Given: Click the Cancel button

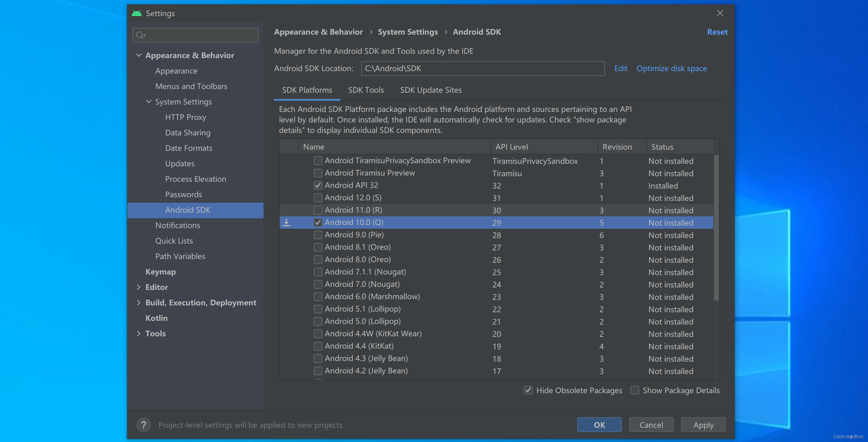Looking at the screenshot, I should [x=651, y=425].
